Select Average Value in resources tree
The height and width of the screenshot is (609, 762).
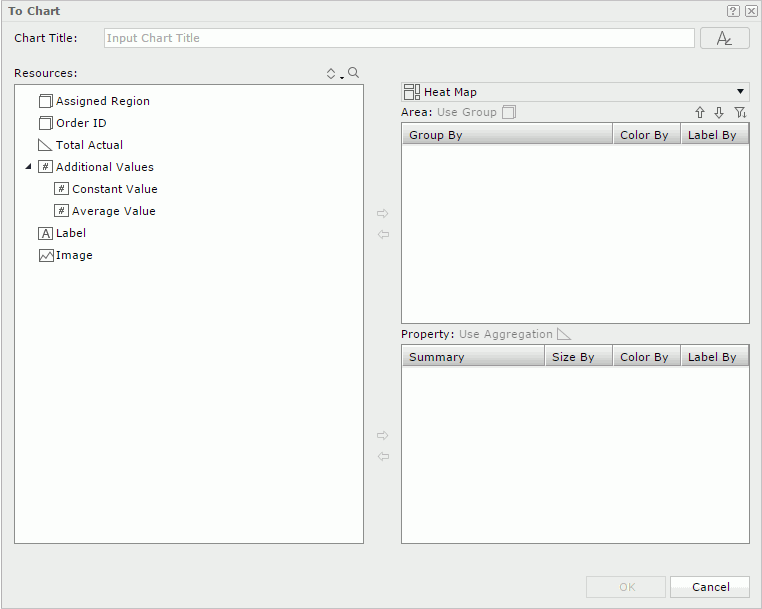[114, 211]
